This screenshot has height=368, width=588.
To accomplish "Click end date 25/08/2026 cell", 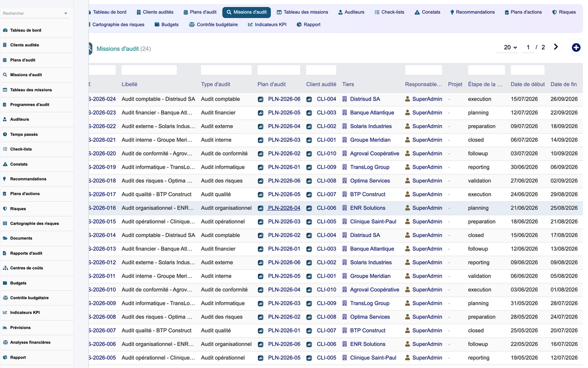I will click(x=564, y=208).
